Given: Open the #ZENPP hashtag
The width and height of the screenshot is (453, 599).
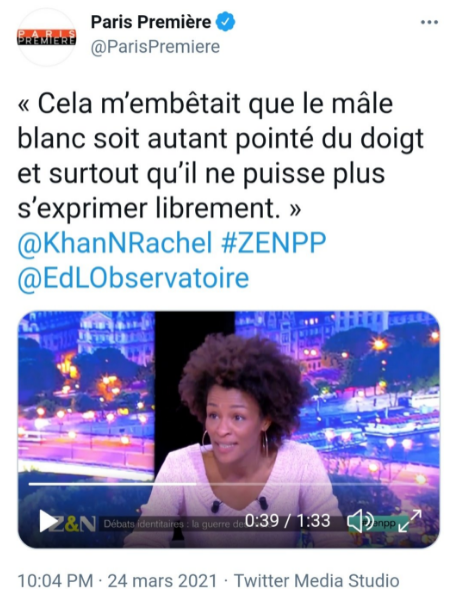Looking at the screenshot, I should click(273, 243).
